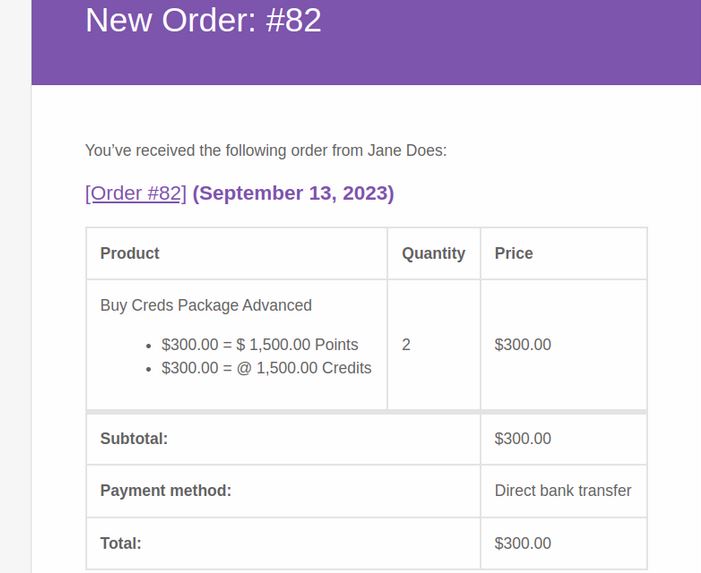Click the @ 1,500.00 Credits bullet line

click(266, 368)
